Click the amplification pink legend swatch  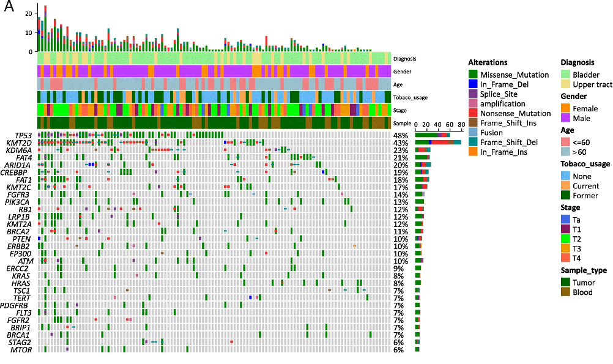pos(473,103)
